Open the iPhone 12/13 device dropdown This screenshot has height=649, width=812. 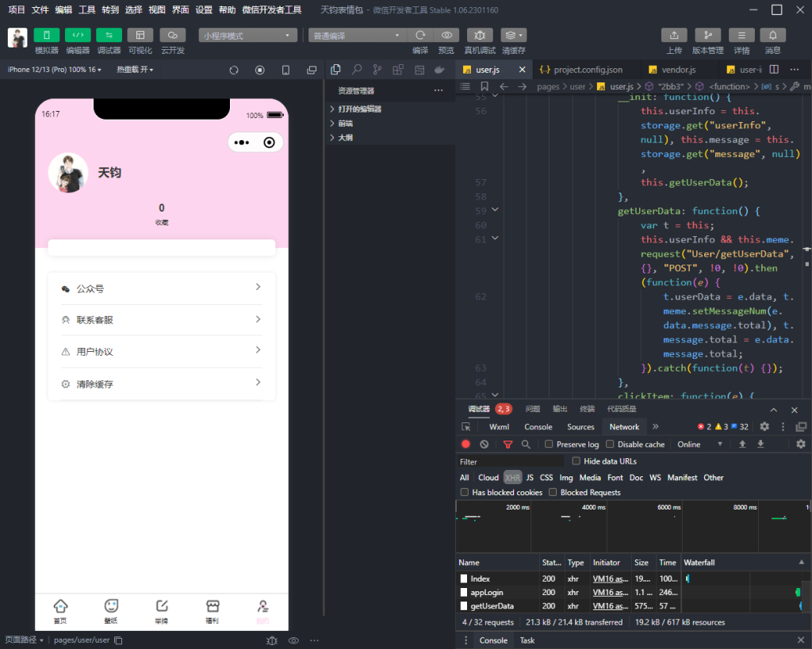pyautogui.click(x=55, y=70)
